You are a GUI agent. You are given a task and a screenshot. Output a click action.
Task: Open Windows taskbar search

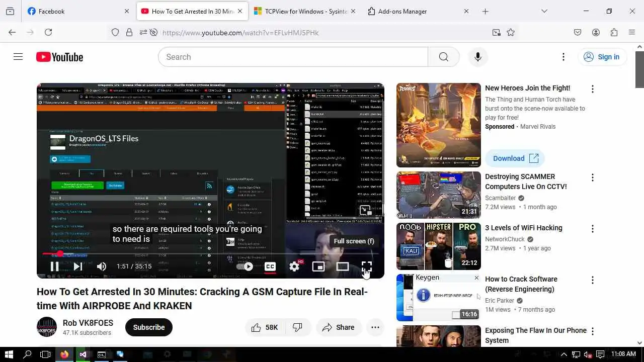pos(27,354)
